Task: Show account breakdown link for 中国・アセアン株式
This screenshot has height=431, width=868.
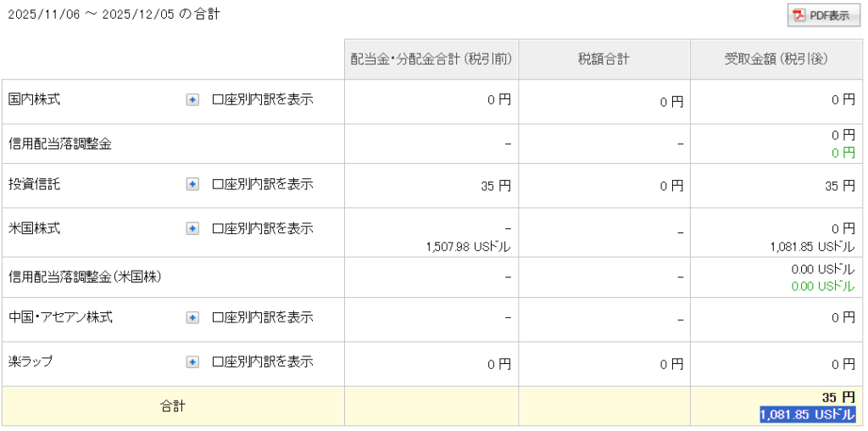Action: [262, 317]
